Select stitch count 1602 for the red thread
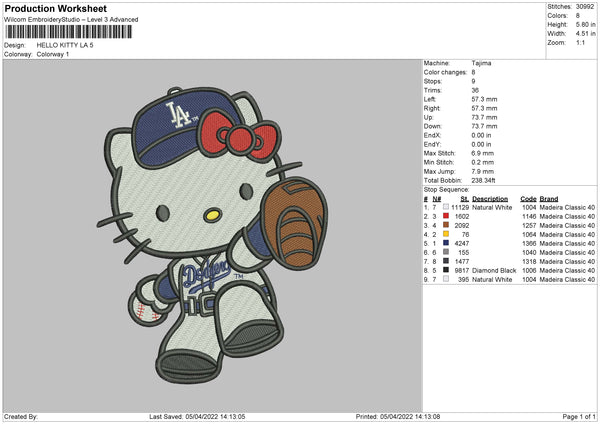The image size is (600, 424). [462, 217]
